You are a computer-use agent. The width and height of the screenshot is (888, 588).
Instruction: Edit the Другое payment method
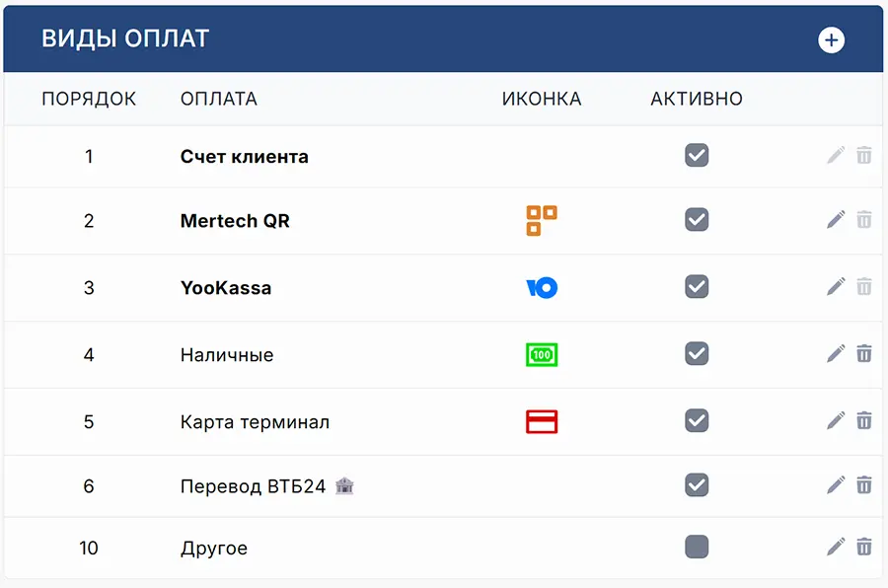(x=836, y=546)
